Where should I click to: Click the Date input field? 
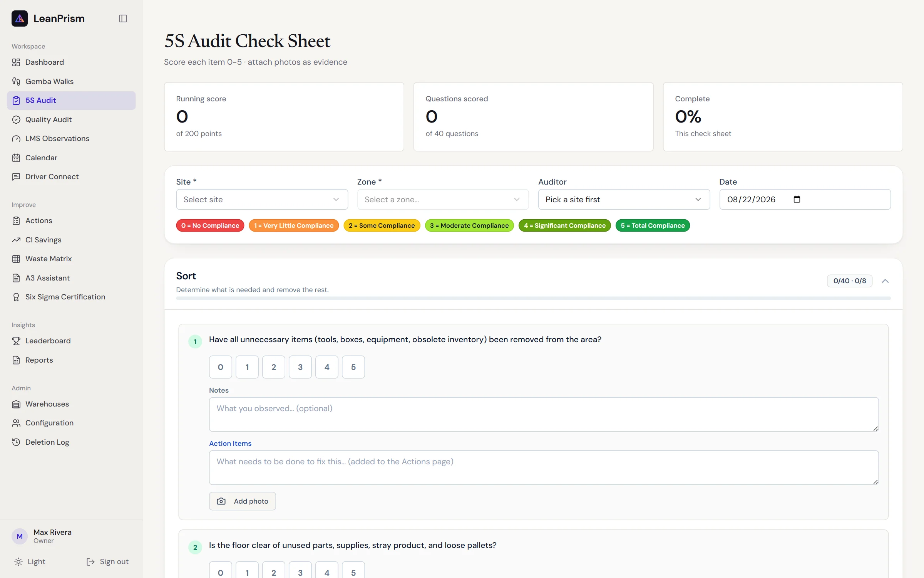pyautogui.click(x=805, y=199)
